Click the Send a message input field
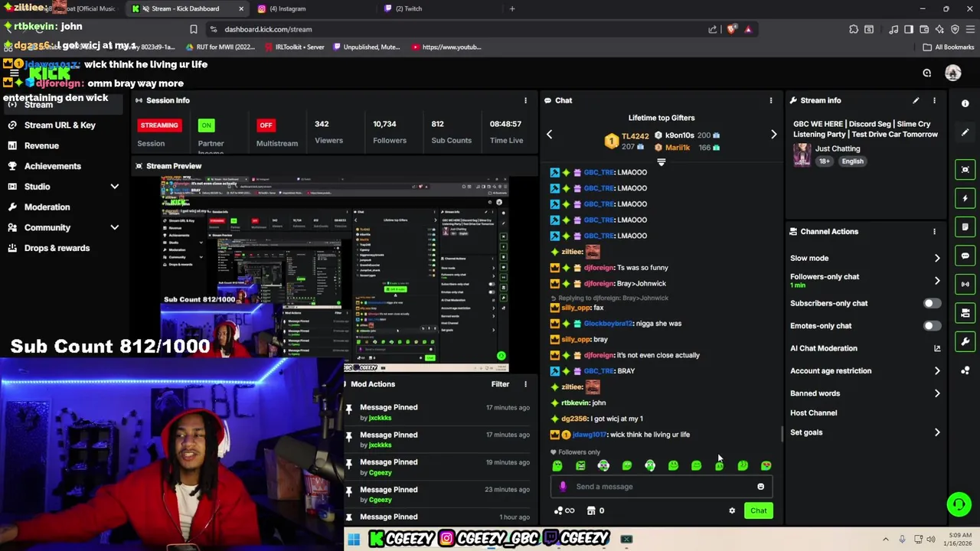Viewport: 980px width, 551px height. pyautogui.click(x=661, y=487)
